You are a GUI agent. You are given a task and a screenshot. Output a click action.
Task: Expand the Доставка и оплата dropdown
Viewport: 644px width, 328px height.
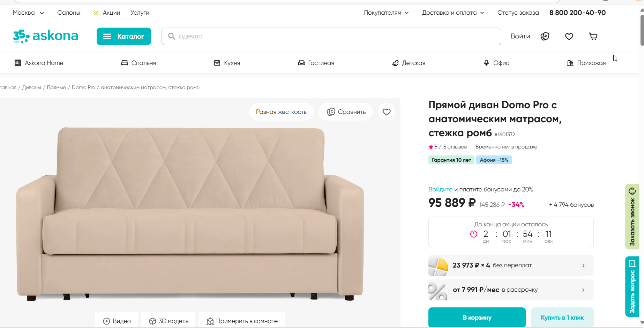[453, 13]
